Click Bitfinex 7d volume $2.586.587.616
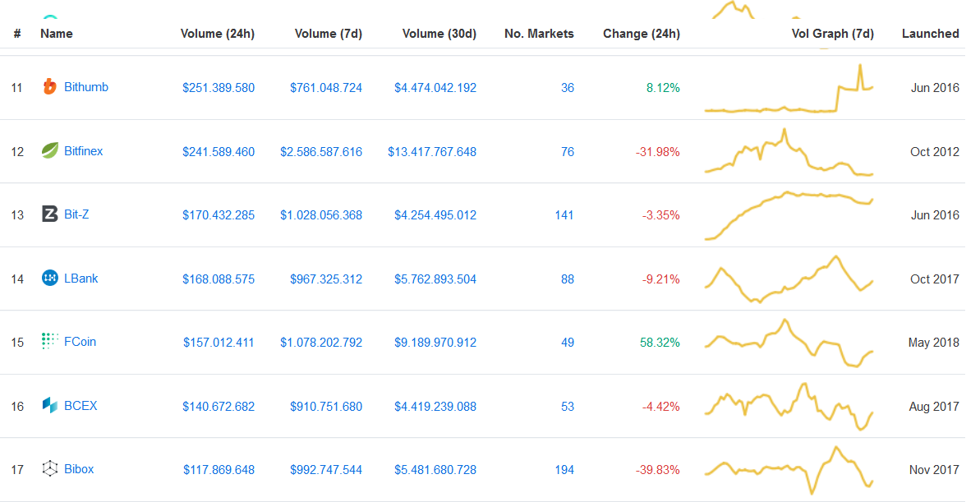980x502 pixels. pyautogui.click(x=320, y=152)
